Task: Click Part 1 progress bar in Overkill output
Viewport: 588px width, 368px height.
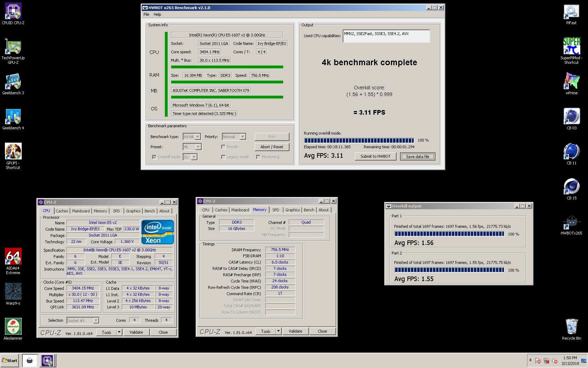Action: click(x=449, y=234)
